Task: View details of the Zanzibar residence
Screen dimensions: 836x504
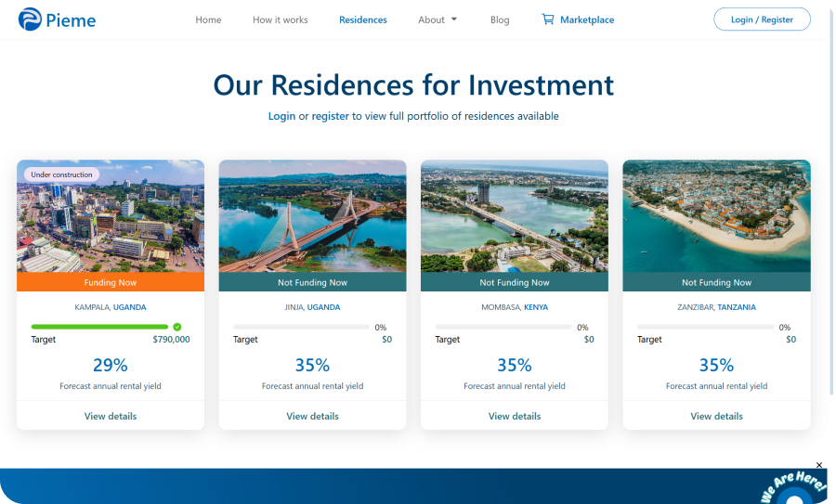Action: pyautogui.click(x=716, y=416)
